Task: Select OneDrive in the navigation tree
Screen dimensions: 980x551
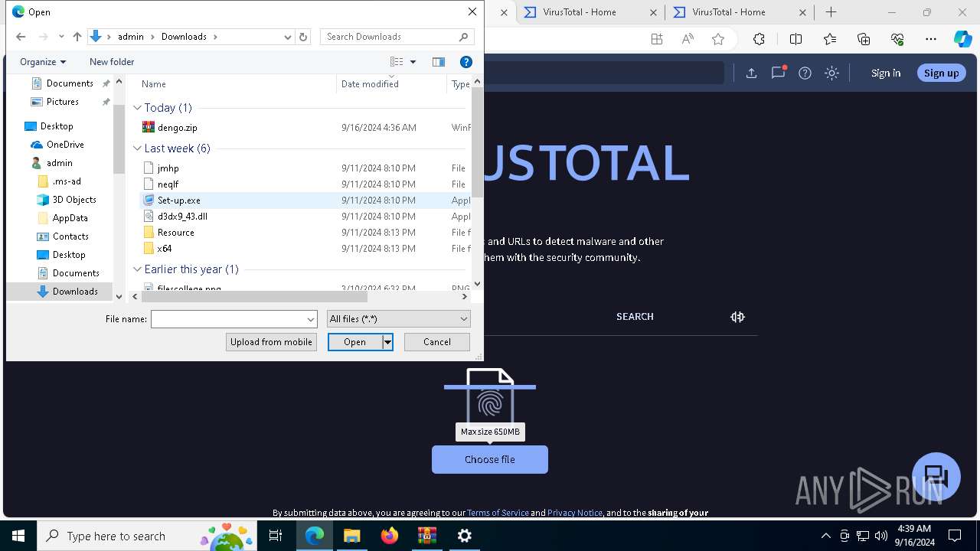Action: [x=65, y=145]
